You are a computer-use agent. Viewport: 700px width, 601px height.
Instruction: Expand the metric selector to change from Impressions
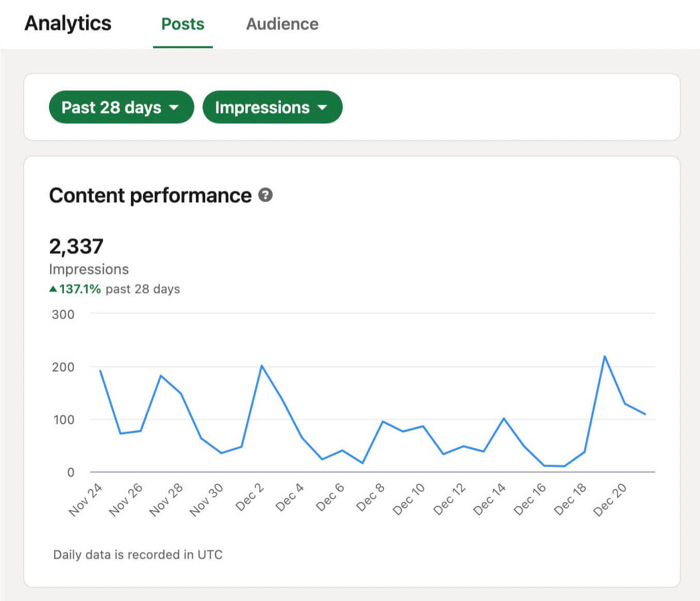(x=272, y=107)
